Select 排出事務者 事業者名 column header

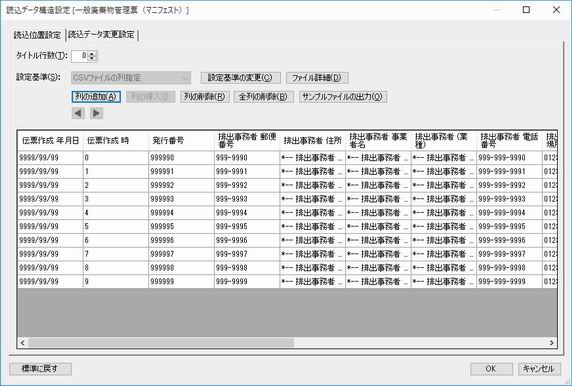point(378,140)
